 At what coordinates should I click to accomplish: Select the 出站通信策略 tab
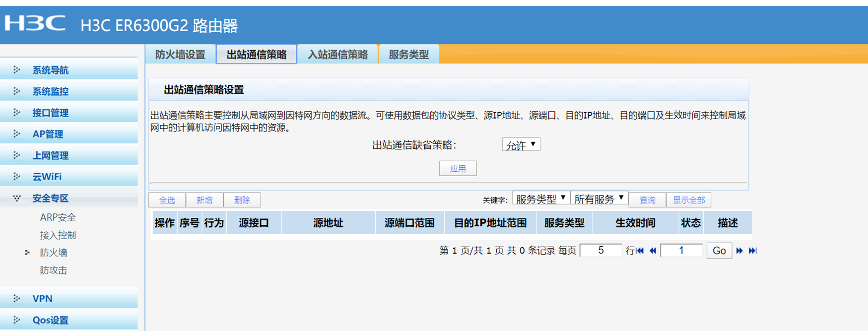coord(257,55)
